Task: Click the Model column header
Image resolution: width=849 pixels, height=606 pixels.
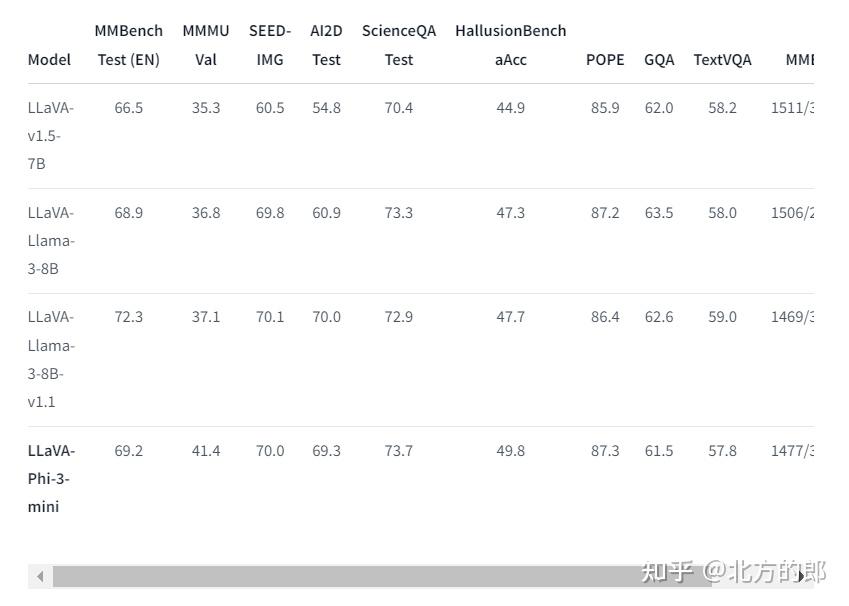Action: coord(49,59)
